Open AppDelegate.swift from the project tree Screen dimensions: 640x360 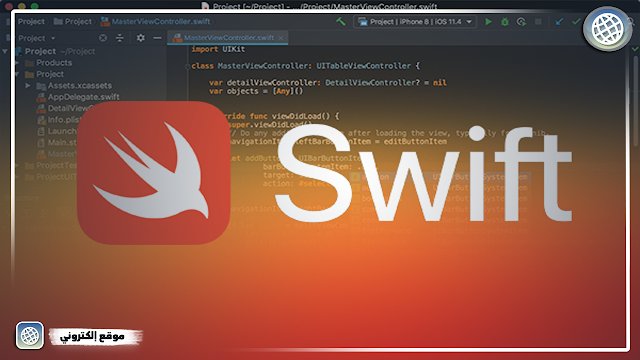(78, 97)
